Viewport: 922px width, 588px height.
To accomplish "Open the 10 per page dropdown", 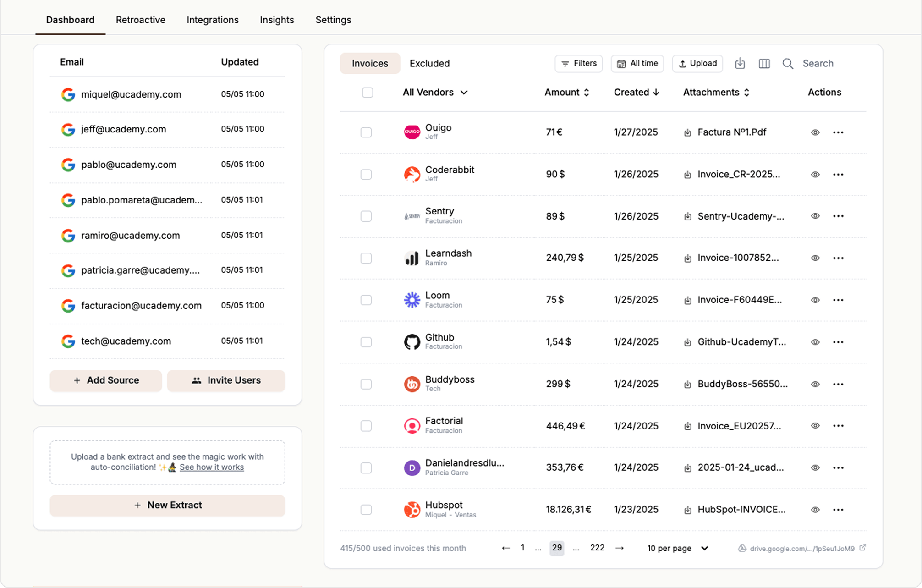I will 677,548.
